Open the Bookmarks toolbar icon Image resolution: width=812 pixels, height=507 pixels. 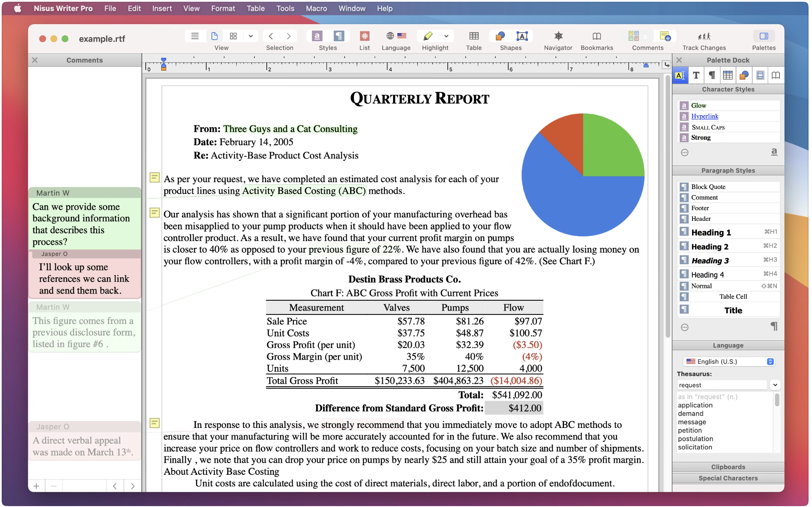596,37
